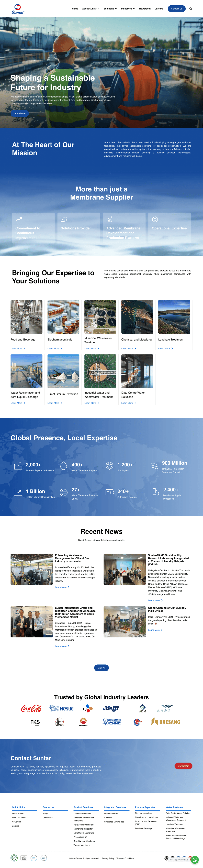Image resolution: width=203 pixels, height=868 pixels.
Task: Click the Contact Us button in header
Action: (176, 9)
